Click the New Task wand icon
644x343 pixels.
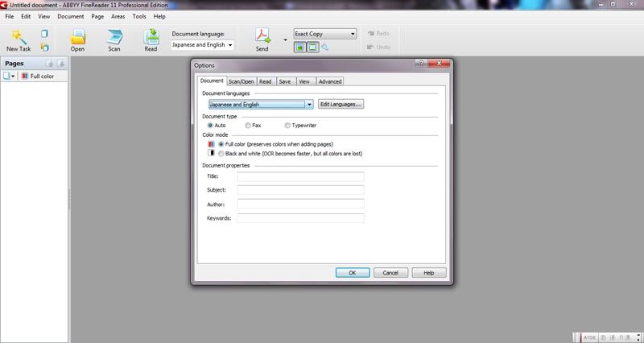(19, 36)
